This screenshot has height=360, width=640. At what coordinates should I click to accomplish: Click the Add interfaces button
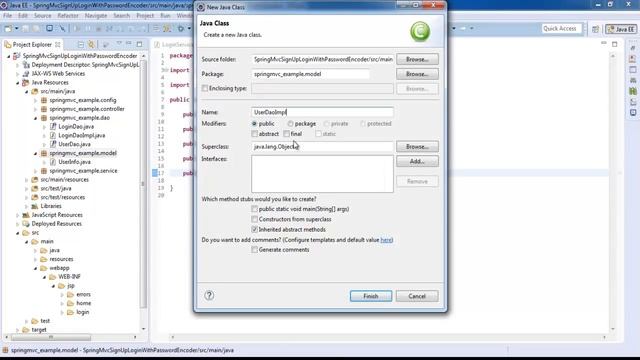tap(417, 161)
